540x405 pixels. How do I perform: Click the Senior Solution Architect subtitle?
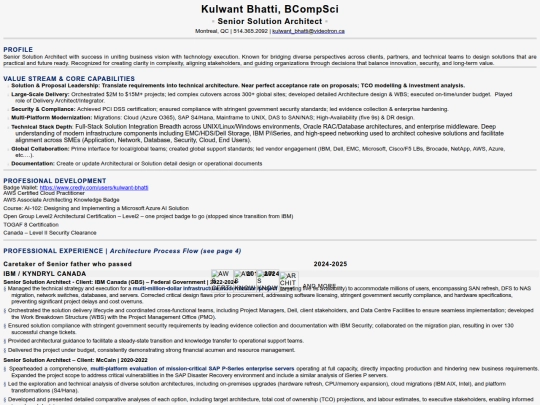click(270, 21)
